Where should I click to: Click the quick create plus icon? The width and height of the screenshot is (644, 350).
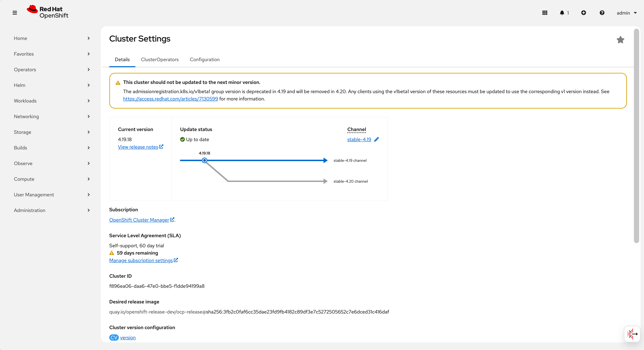tap(583, 13)
